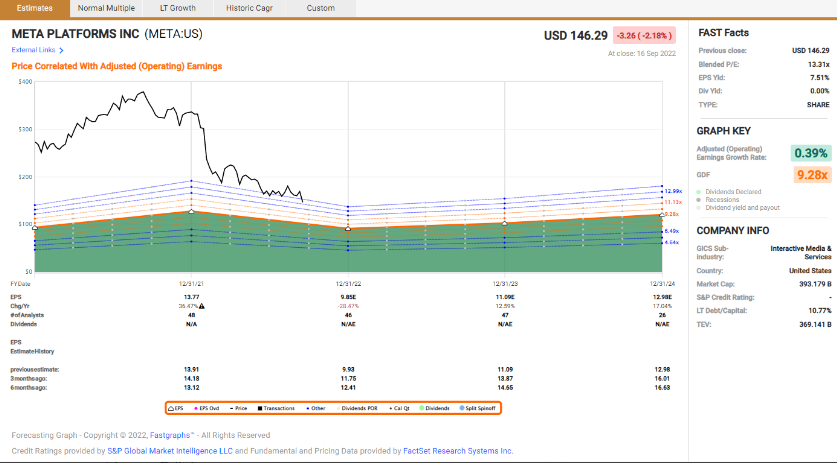Switch to the Estimates tab
The height and width of the screenshot is (463, 837).
(x=35, y=8)
